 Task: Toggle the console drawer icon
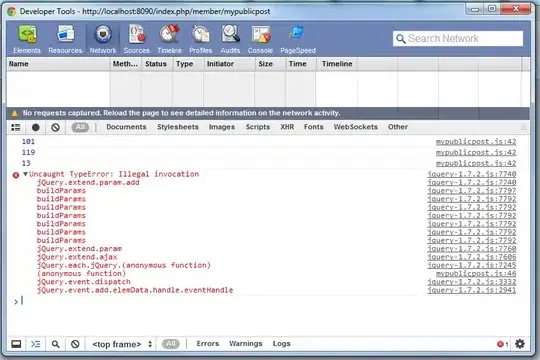[35, 344]
